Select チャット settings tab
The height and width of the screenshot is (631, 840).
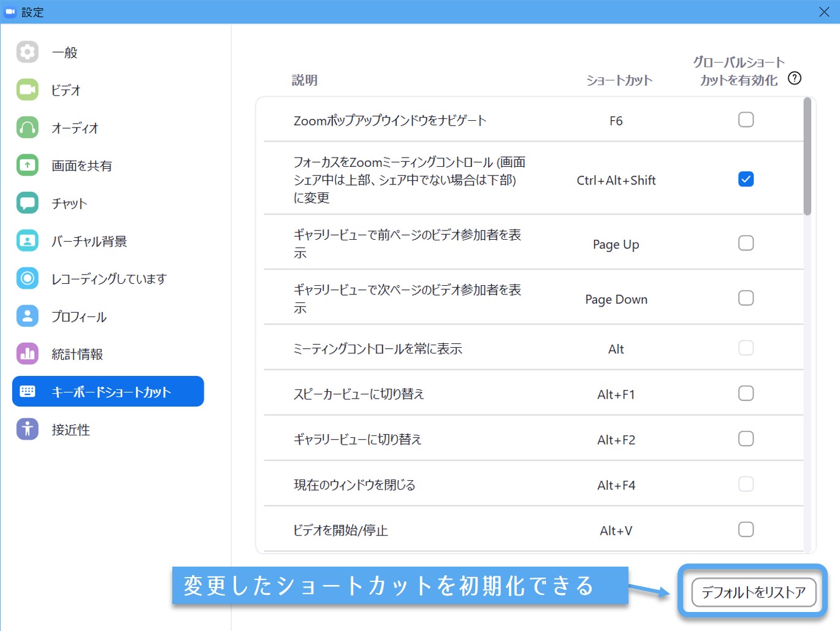pyautogui.click(x=108, y=203)
